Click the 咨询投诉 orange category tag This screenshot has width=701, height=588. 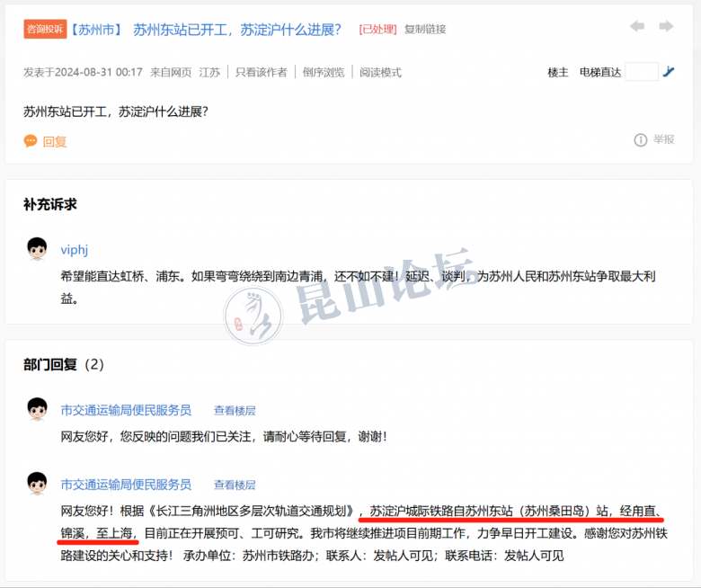pyautogui.click(x=44, y=29)
